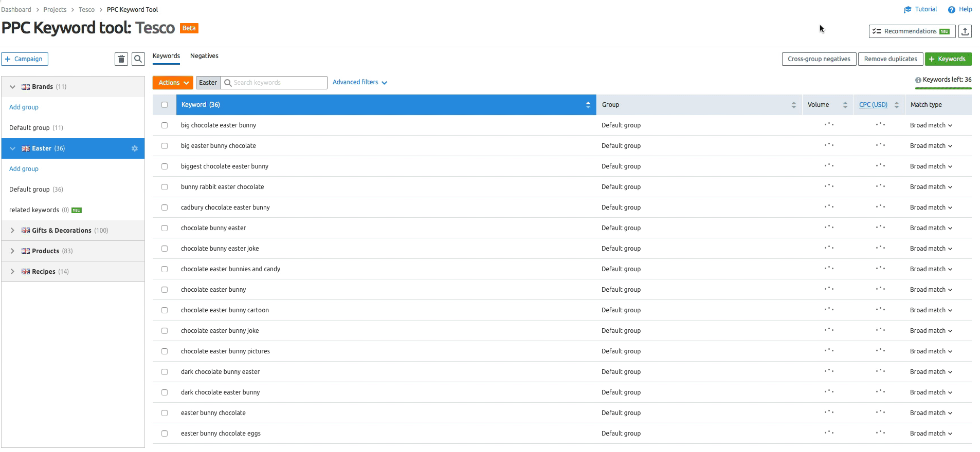Click the trash delete icon in sidebar
The height and width of the screenshot is (452, 980).
tap(121, 59)
